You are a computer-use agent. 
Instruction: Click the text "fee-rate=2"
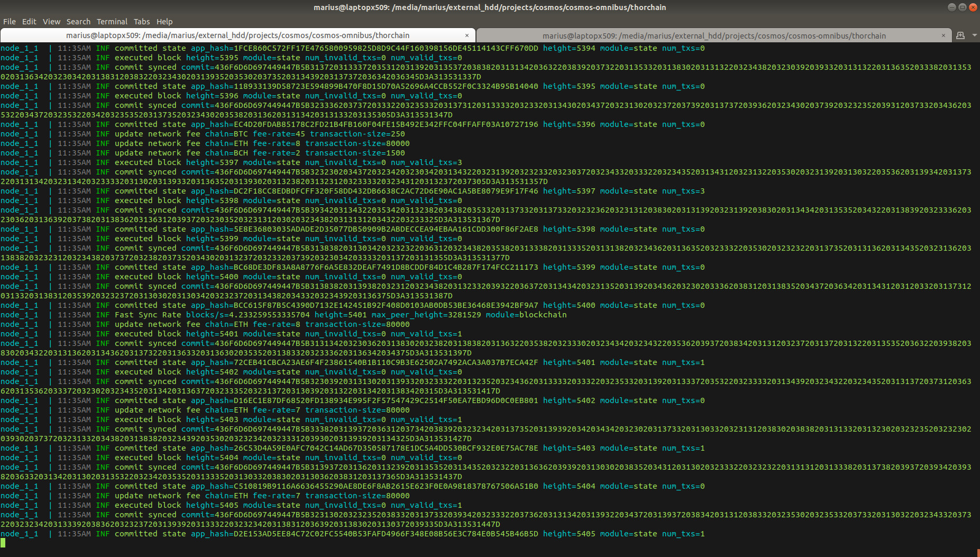(277, 153)
